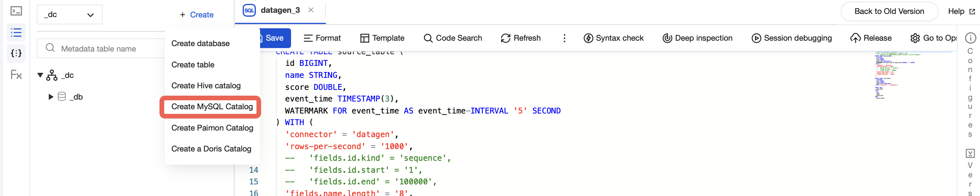Click the Versions icon in right sidebar
This screenshot has height=196, width=980.
pyautogui.click(x=970, y=153)
